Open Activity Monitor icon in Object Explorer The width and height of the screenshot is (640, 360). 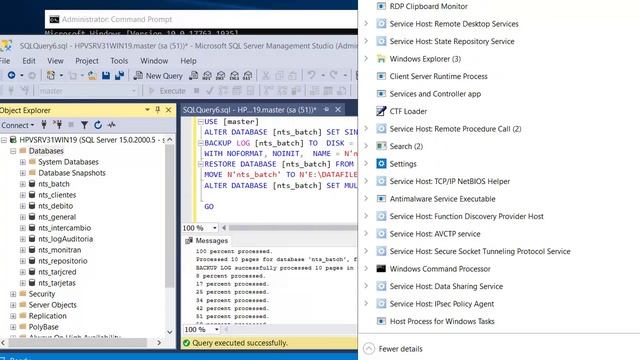click(111, 125)
